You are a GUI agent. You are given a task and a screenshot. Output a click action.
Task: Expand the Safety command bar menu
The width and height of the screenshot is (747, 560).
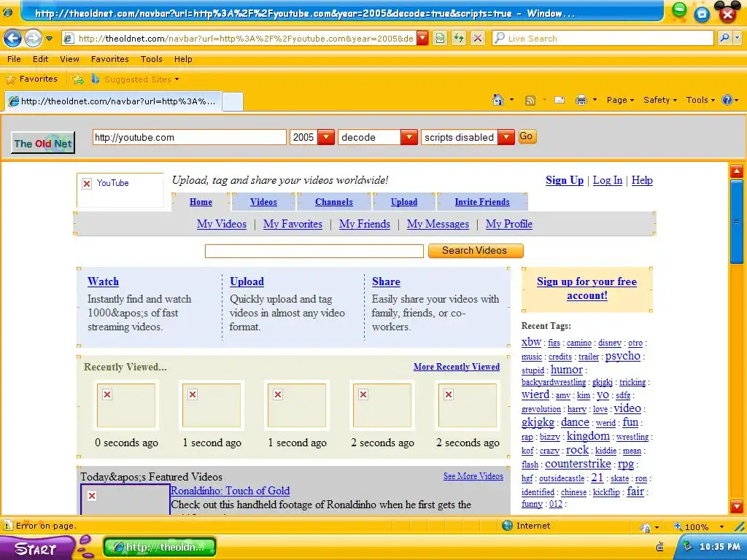click(x=659, y=100)
